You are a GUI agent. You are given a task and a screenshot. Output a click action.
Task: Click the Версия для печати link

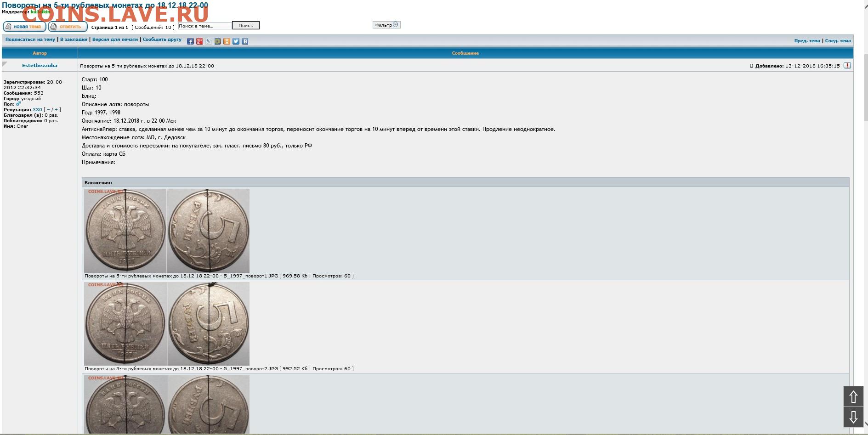(115, 40)
